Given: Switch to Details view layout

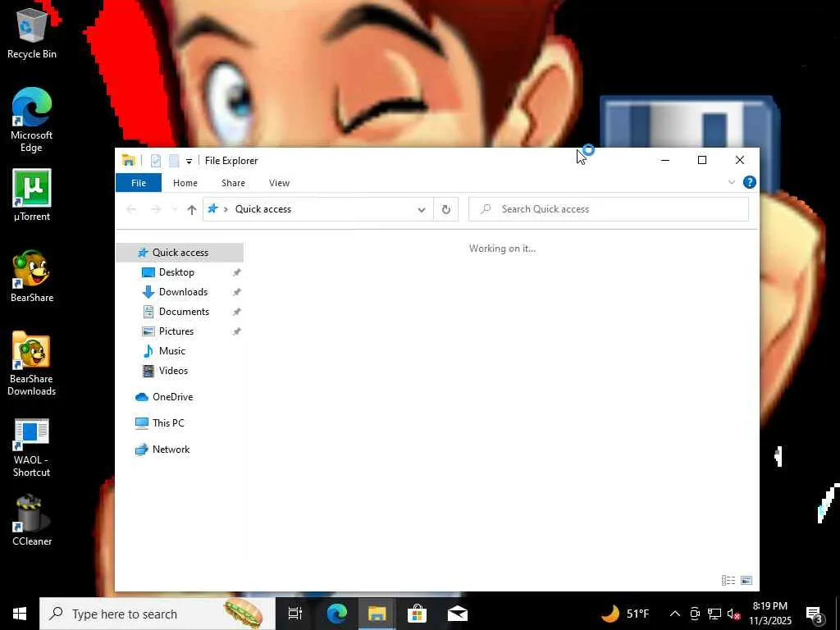Looking at the screenshot, I should point(728,580).
